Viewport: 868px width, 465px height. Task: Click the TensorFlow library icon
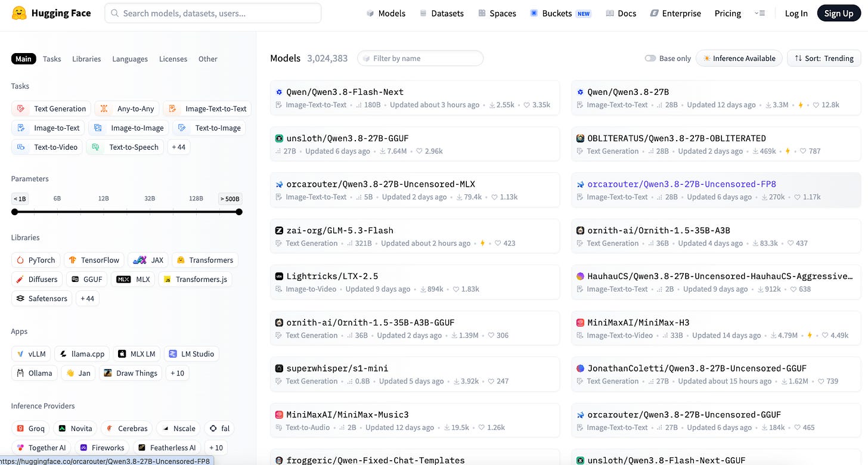(73, 260)
